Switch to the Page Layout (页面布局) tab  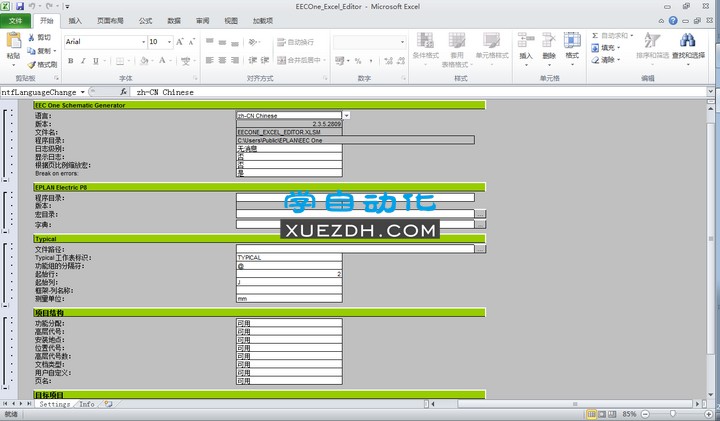click(110, 21)
